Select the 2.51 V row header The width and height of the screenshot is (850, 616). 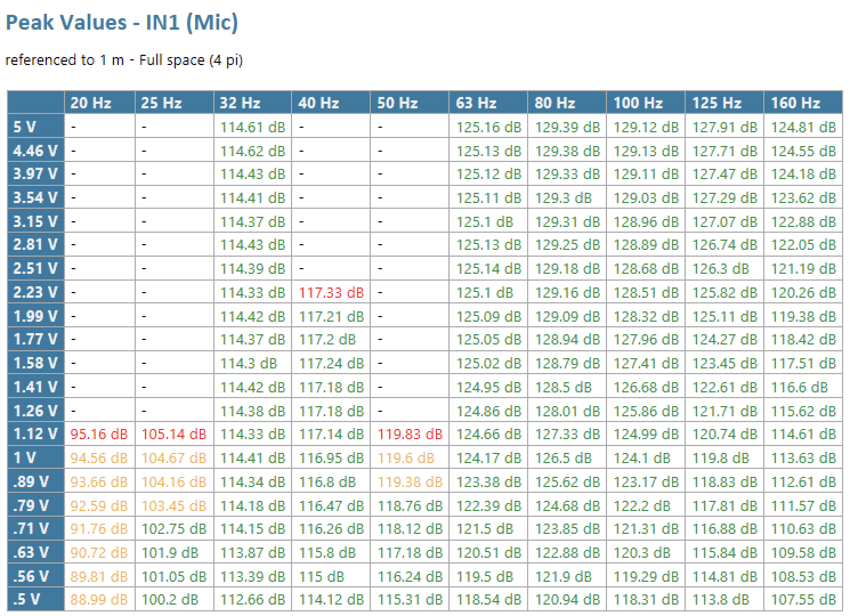[x=35, y=269]
